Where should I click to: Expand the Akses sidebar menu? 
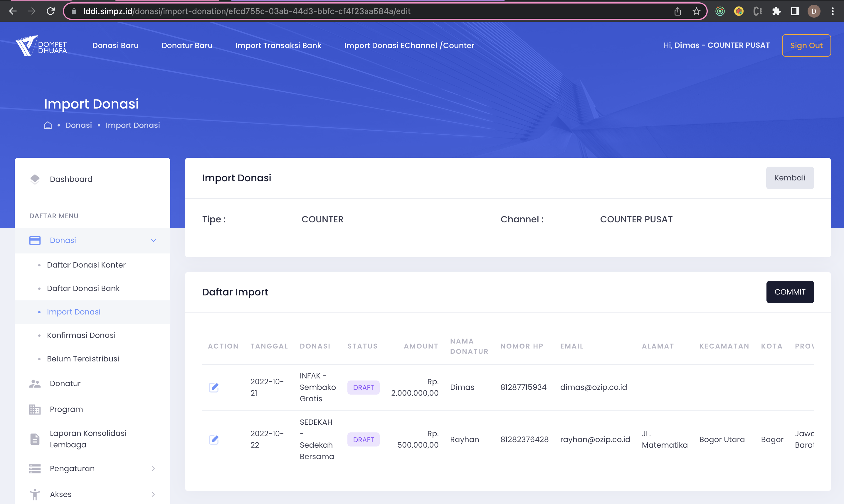[x=153, y=494]
